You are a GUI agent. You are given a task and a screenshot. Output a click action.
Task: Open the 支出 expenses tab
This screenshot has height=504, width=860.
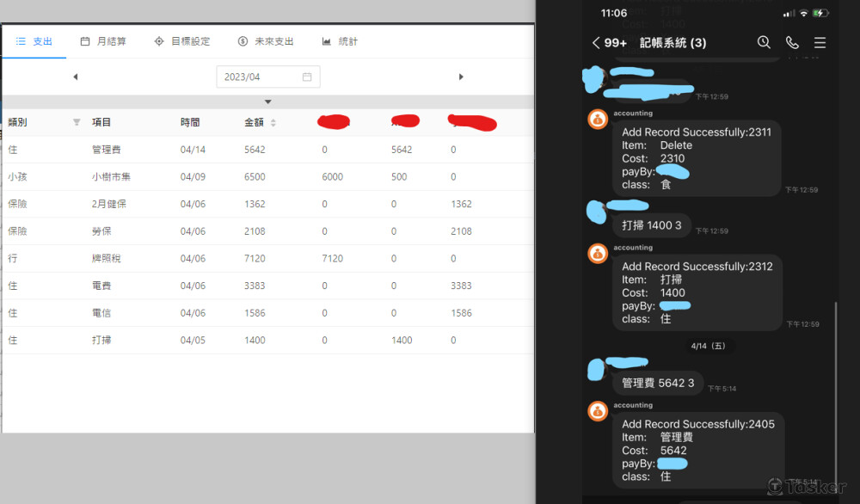(x=34, y=41)
